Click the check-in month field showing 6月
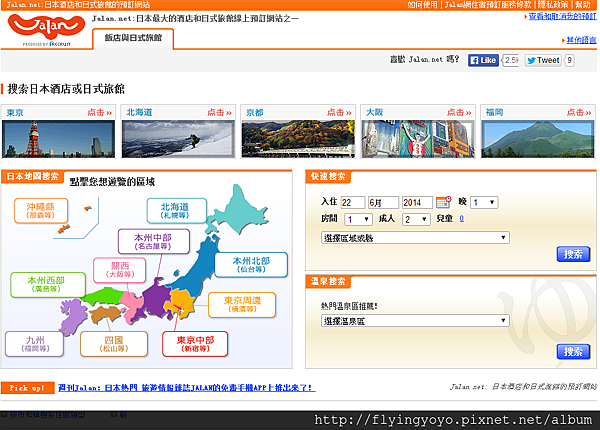The height and width of the screenshot is (430, 600). (383, 202)
